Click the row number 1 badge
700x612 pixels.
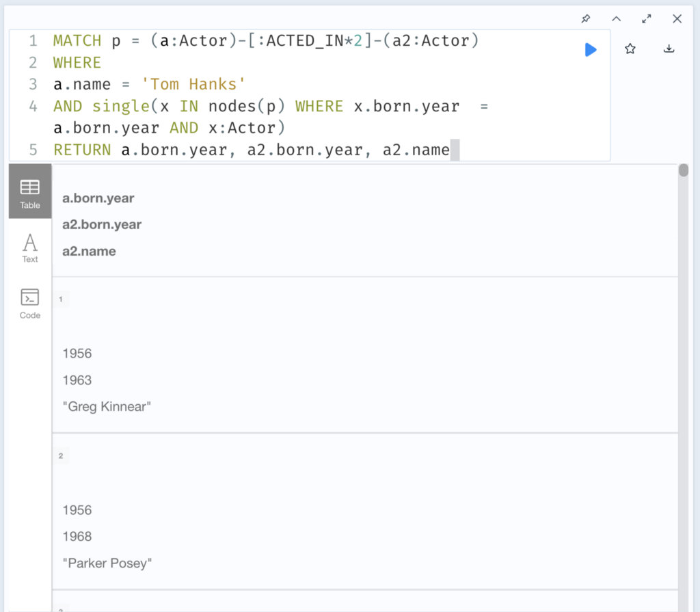pos(61,300)
